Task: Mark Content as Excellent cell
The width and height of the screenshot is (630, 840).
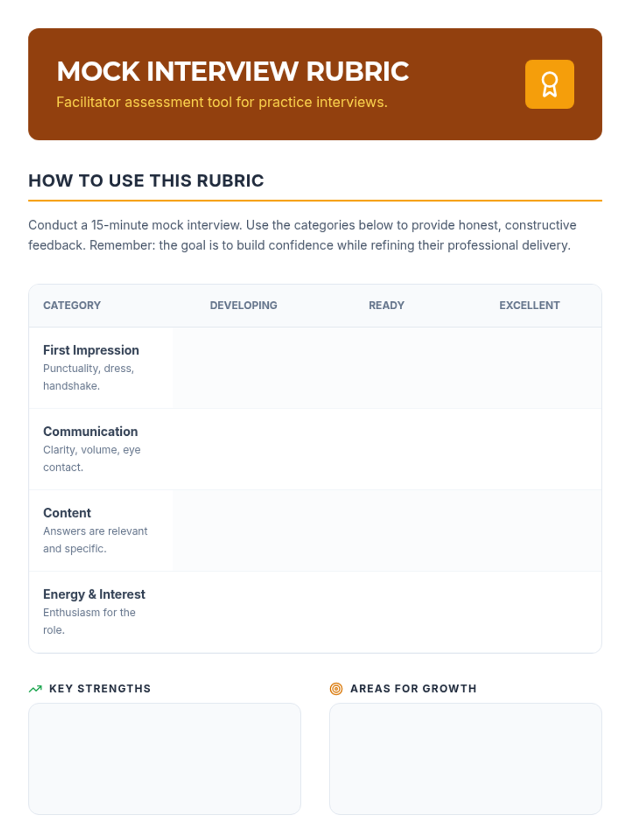Action: 529,531
